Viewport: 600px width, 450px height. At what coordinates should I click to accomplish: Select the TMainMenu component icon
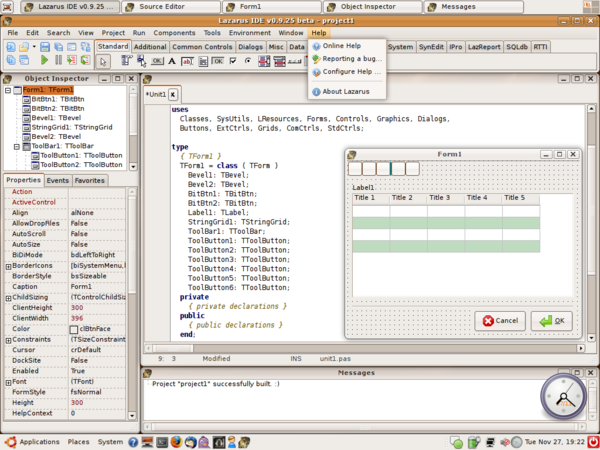[126, 61]
